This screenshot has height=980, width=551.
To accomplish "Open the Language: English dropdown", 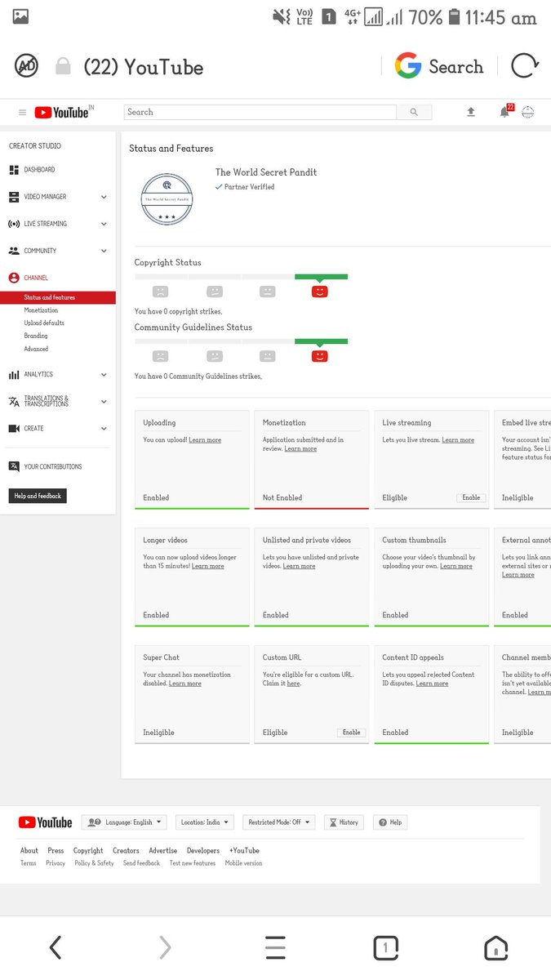I will [x=125, y=822].
